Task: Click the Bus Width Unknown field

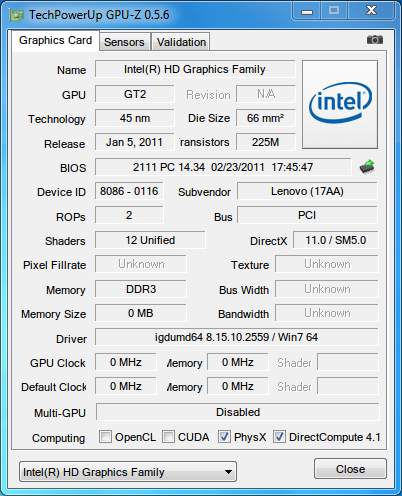Action: (x=327, y=289)
